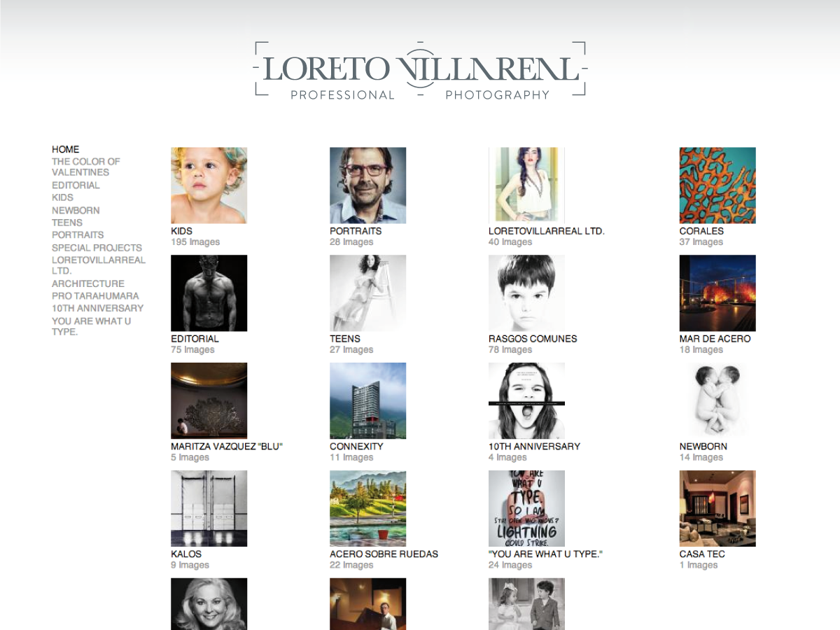Viewport: 840px width, 630px height.
Task: Navigate to SPECIAL PROJECTS in the sidebar
Action: [x=96, y=247]
